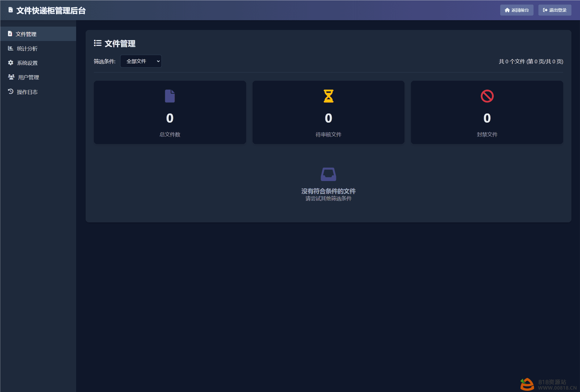The image size is (580, 392).
Task: Open 用户管理 from the sidebar
Action: click(x=28, y=77)
